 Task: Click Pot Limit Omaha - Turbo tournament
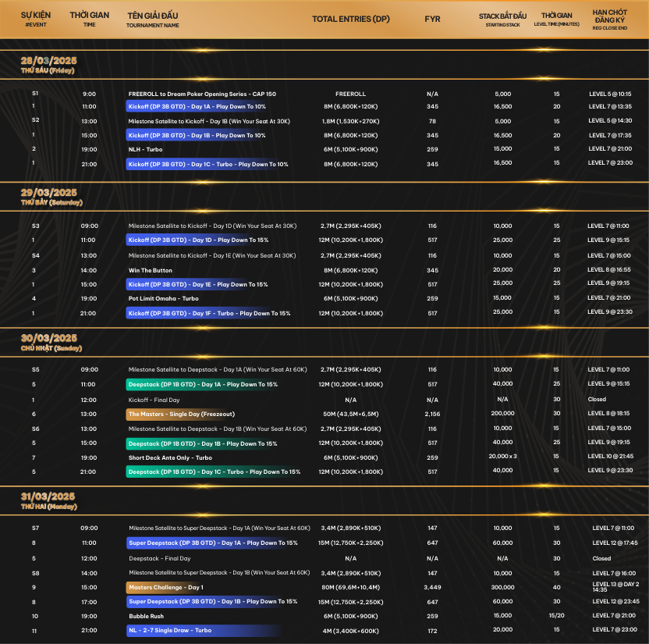tap(164, 299)
